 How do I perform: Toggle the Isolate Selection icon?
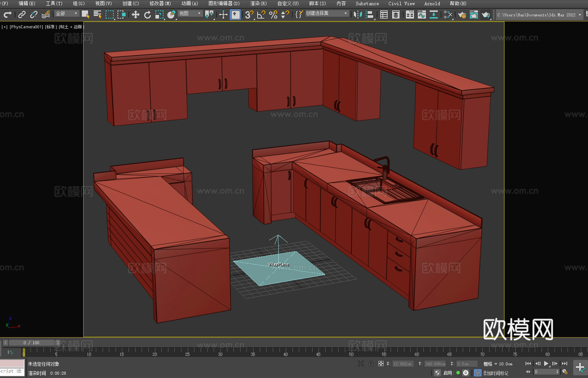(361, 364)
